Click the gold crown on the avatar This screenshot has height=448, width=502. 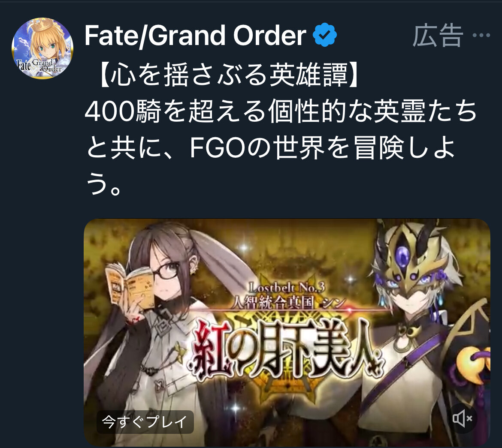tap(42, 24)
